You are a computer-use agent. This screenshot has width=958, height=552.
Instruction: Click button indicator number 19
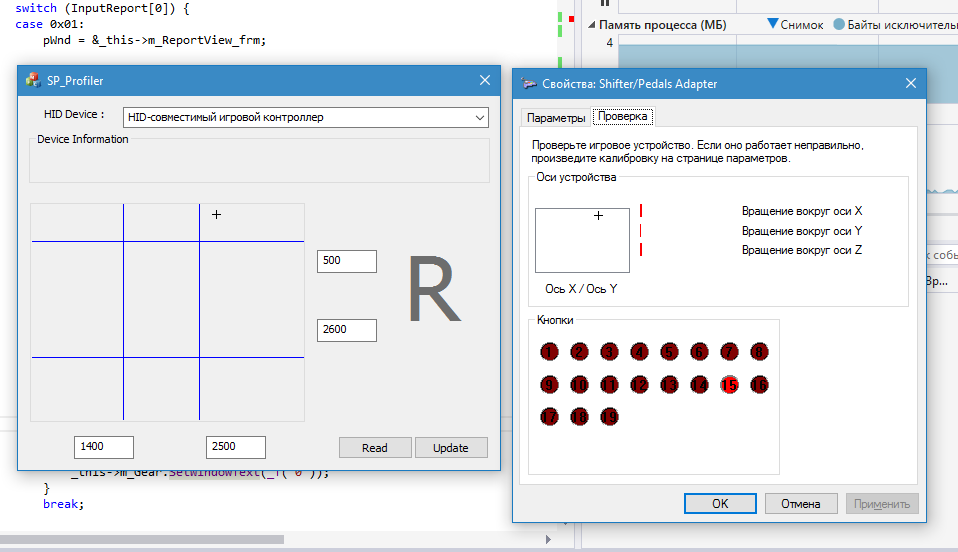pyautogui.click(x=608, y=417)
